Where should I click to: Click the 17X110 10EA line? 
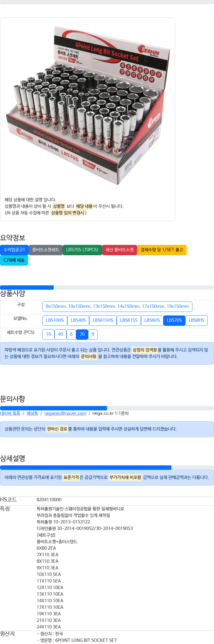pyautogui.click(x=50, y=607)
